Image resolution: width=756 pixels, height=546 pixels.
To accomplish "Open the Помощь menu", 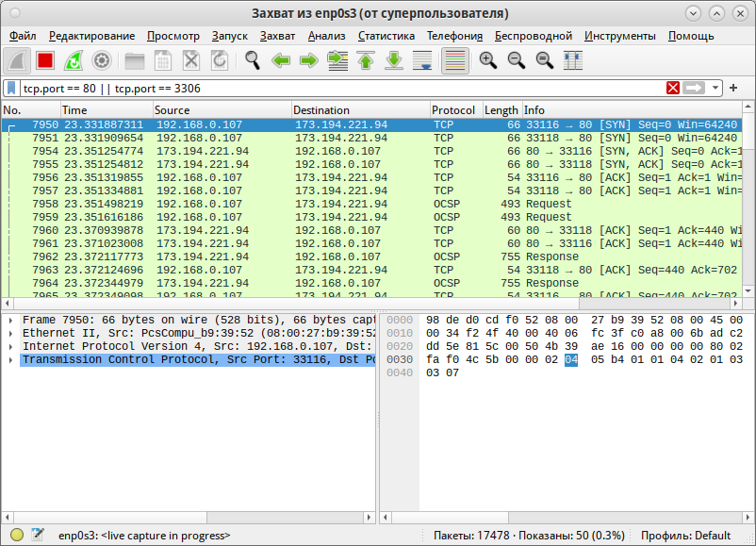I will (x=691, y=36).
